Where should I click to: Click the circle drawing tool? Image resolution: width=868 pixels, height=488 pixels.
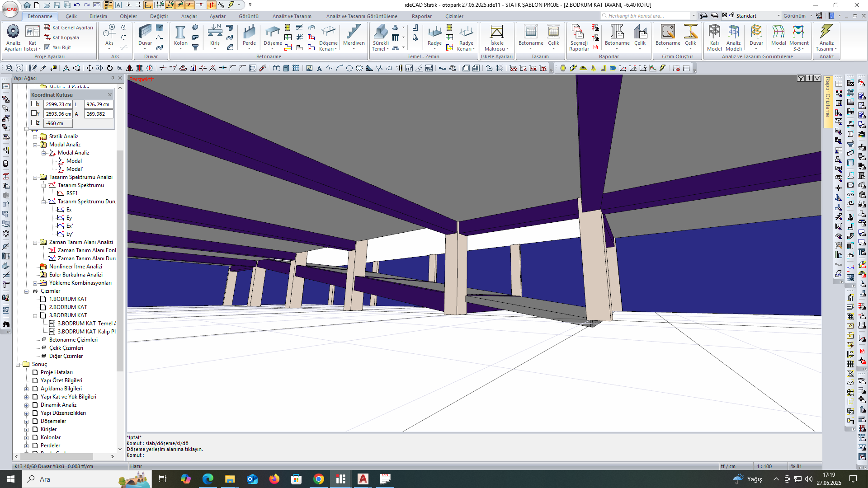(x=349, y=68)
